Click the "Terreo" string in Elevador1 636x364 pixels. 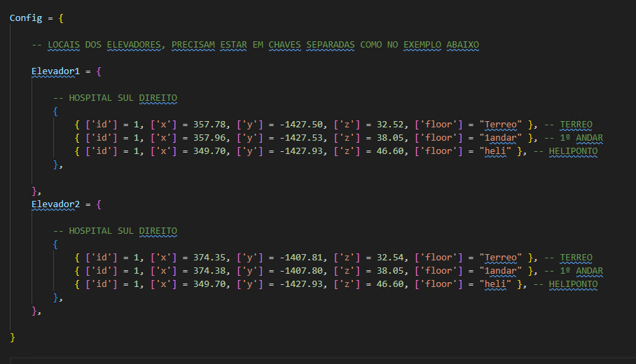pos(502,125)
